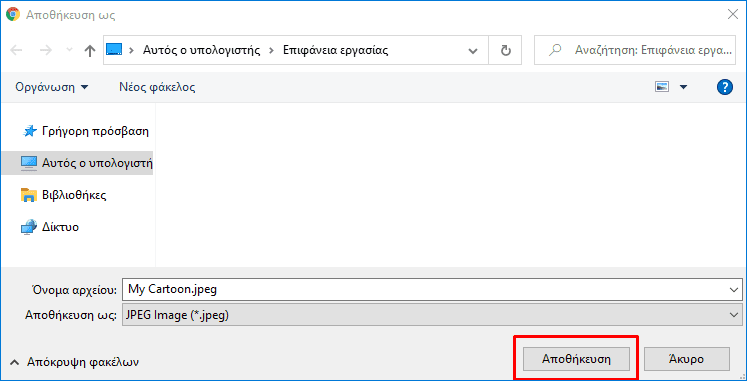Click the computer icon in the address bar
Image resolution: width=747 pixels, height=381 pixels.
[114, 50]
